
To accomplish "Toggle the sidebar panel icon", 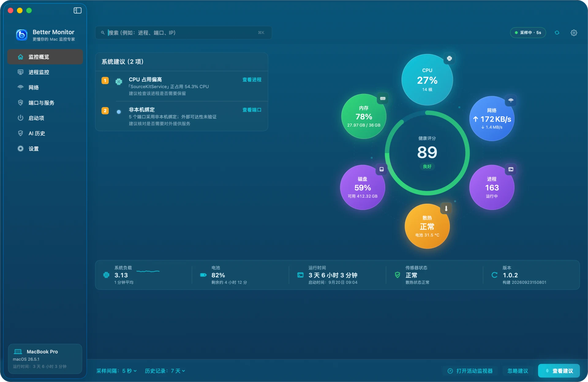I will (77, 10).
